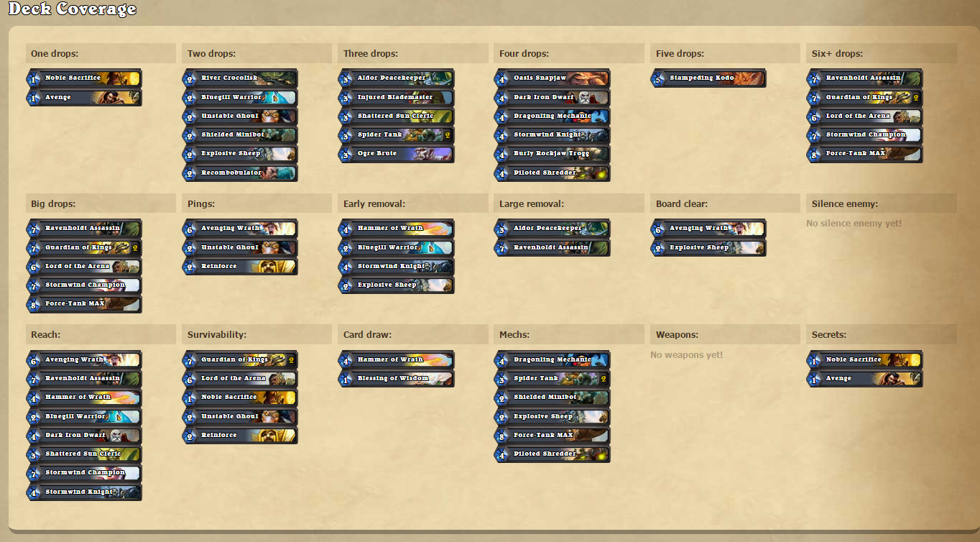The width and height of the screenshot is (980, 542).
Task: Open Force-Tank MAX in the Mechs list
Action: tap(553, 435)
